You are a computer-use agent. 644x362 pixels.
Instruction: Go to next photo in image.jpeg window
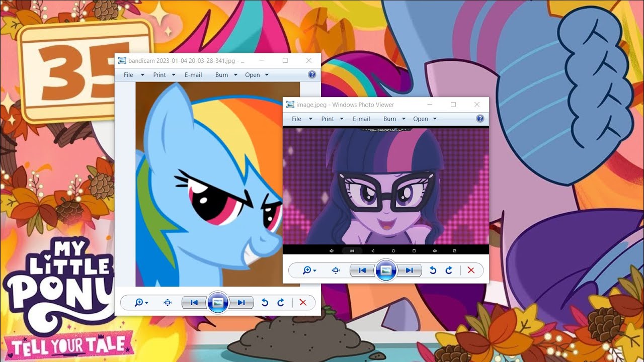[409, 270]
